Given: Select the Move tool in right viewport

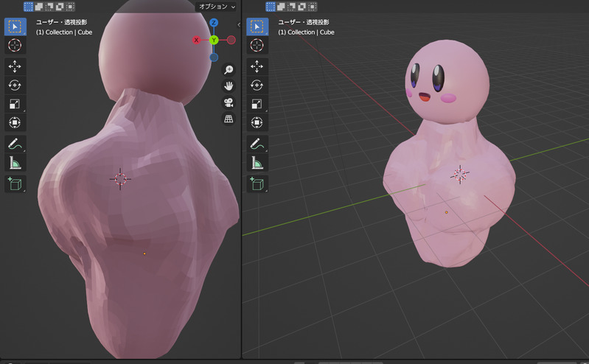Looking at the screenshot, I should coord(257,66).
